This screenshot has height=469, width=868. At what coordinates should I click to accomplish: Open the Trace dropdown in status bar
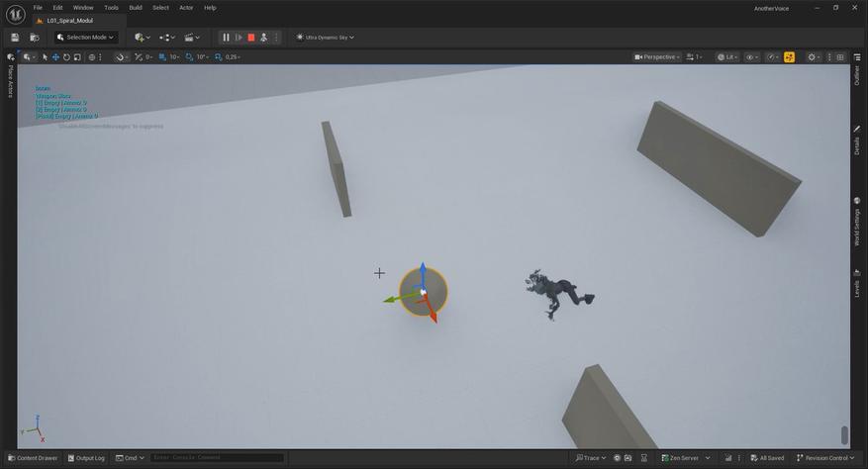pyautogui.click(x=590, y=458)
